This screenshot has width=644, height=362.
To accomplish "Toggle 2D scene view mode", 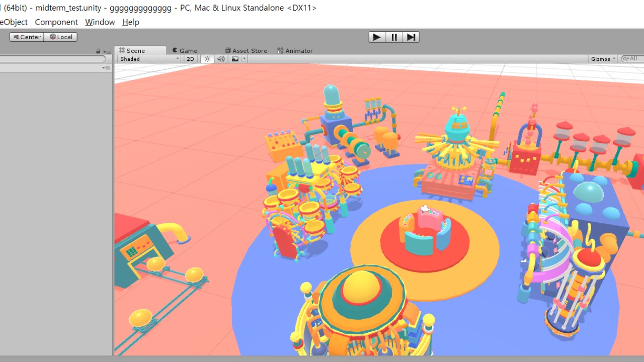I will coord(190,59).
